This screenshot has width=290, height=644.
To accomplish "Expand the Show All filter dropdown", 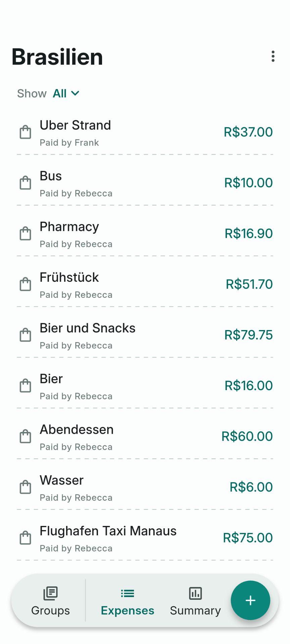I will coord(66,94).
